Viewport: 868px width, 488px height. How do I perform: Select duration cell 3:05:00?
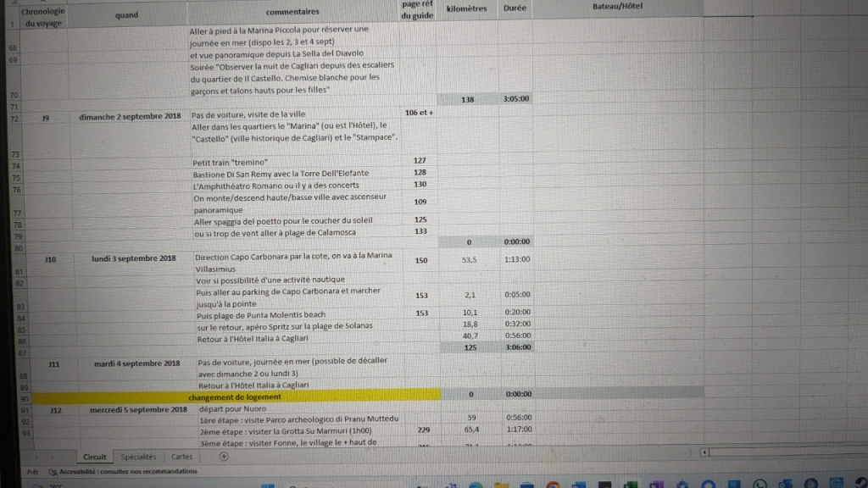tap(516, 99)
